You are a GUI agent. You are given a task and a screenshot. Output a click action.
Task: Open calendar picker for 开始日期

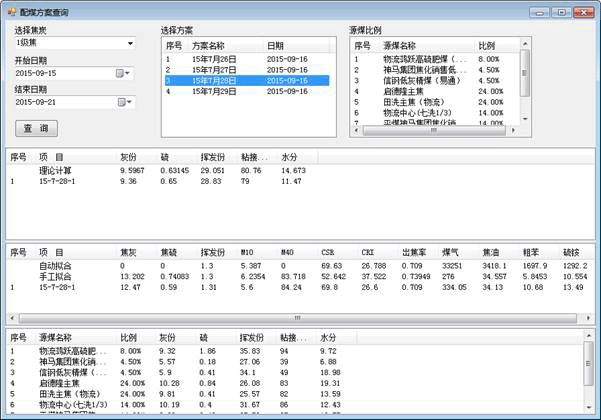[120, 73]
